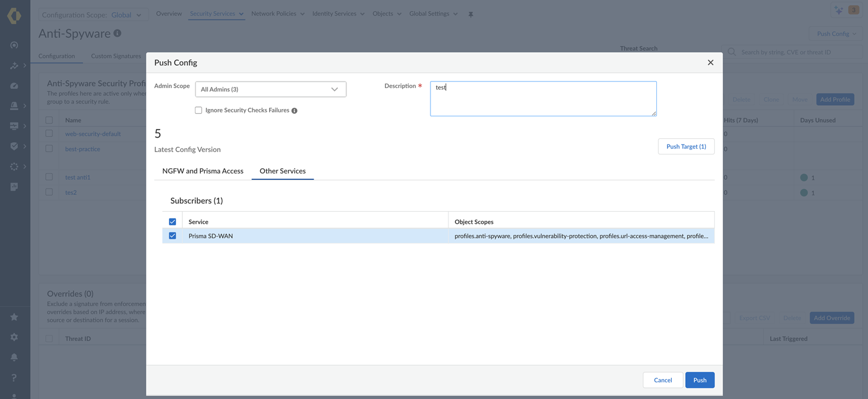
Task: Uncheck the Prisma SD-WAN service checkbox
Action: [x=172, y=236]
